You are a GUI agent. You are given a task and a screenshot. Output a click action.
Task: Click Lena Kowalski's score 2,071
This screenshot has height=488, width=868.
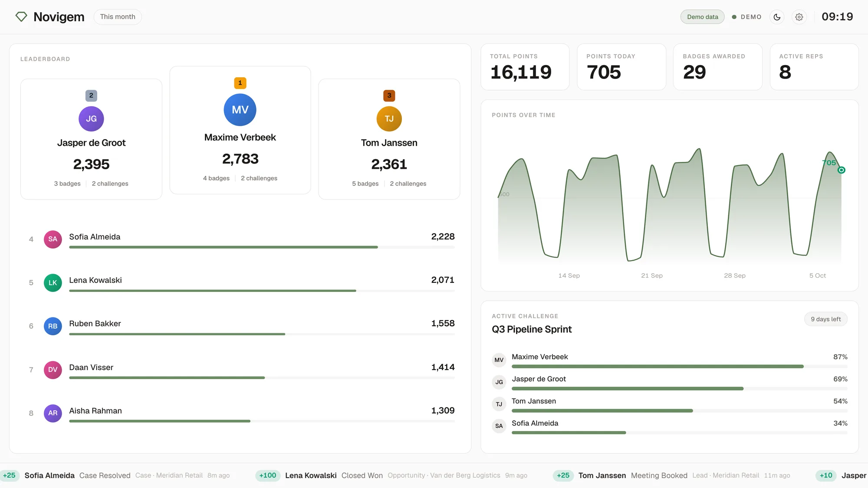(x=443, y=280)
